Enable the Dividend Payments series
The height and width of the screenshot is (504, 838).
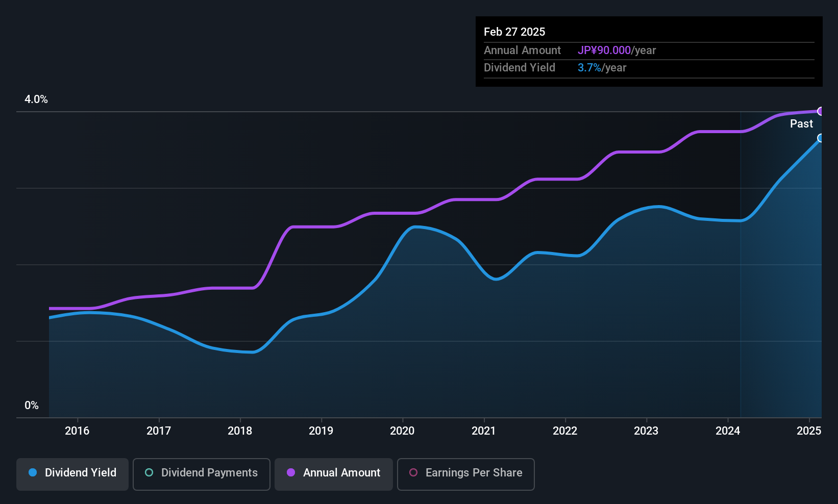click(x=202, y=474)
